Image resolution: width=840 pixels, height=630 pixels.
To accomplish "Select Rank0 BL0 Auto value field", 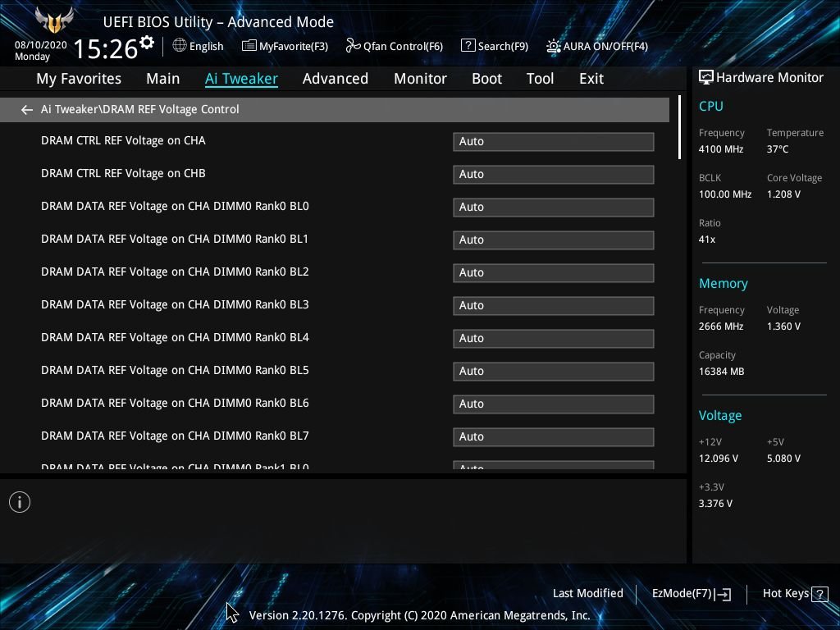I will (554, 207).
